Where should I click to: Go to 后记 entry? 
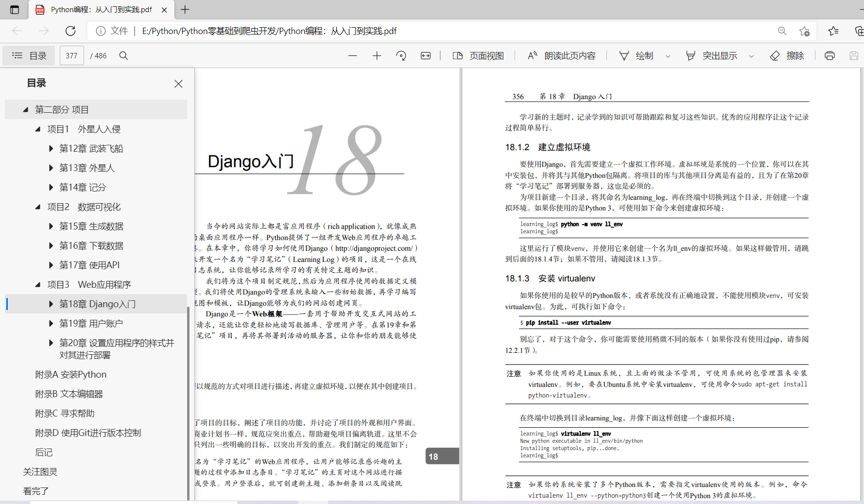pyautogui.click(x=44, y=452)
